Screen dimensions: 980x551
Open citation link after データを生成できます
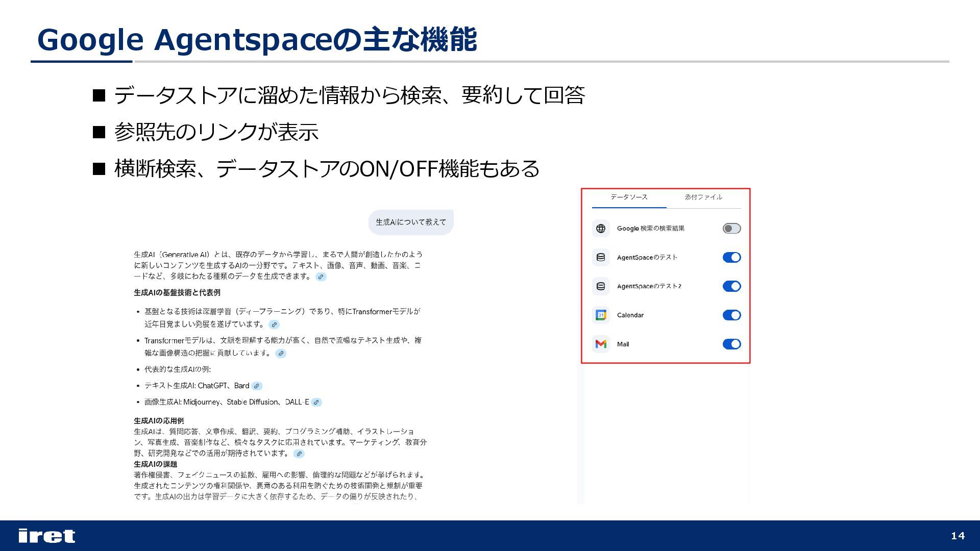coord(321,277)
